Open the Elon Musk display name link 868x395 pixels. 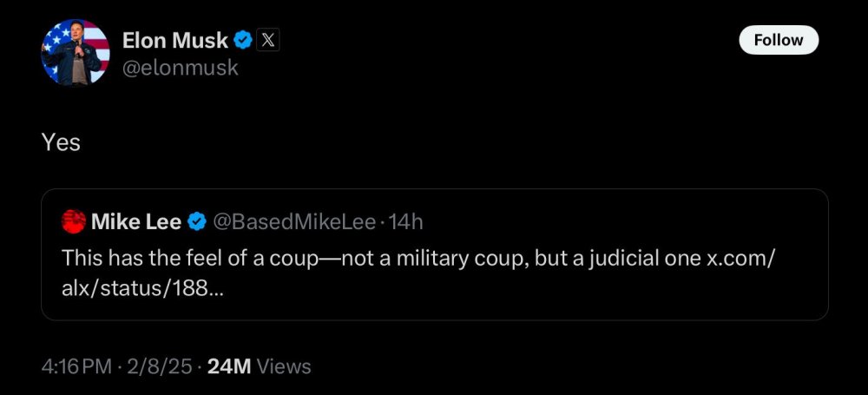174,40
